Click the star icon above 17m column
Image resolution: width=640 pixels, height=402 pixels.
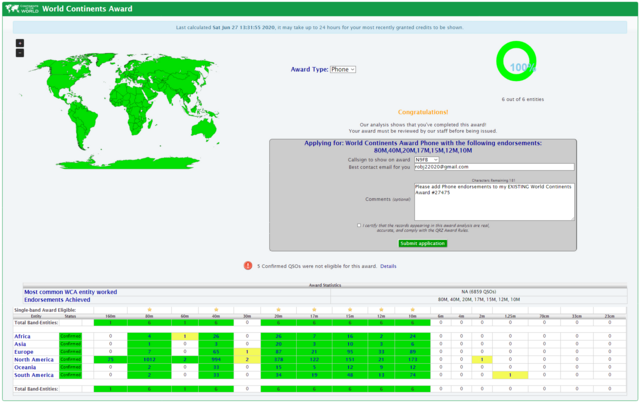(x=314, y=310)
